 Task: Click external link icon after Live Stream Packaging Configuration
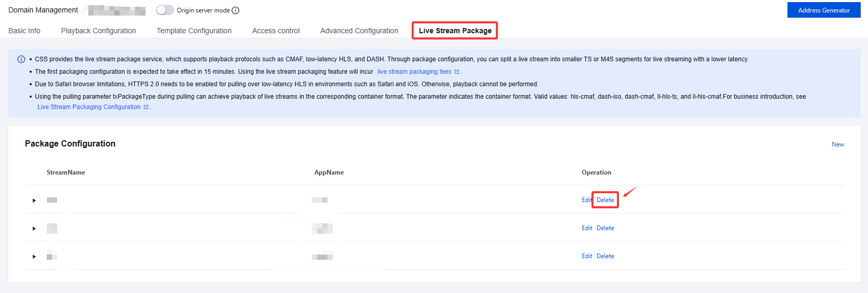point(146,107)
